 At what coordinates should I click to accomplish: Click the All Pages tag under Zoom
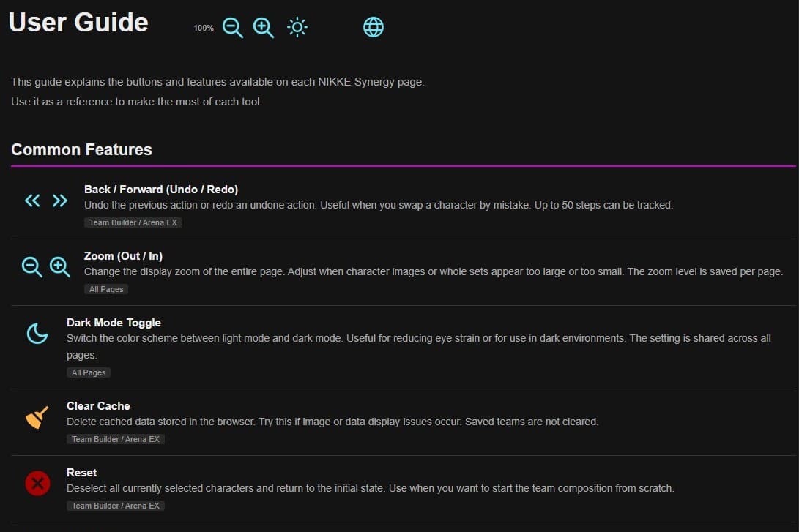(106, 289)
